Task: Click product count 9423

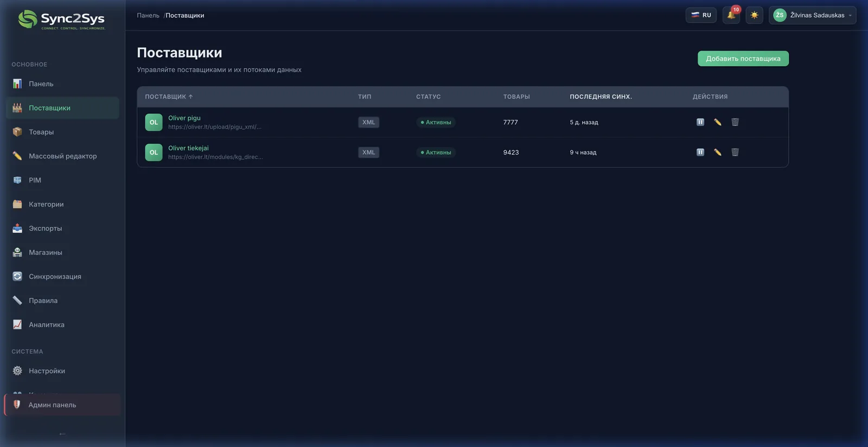Action: coord(511,152)
